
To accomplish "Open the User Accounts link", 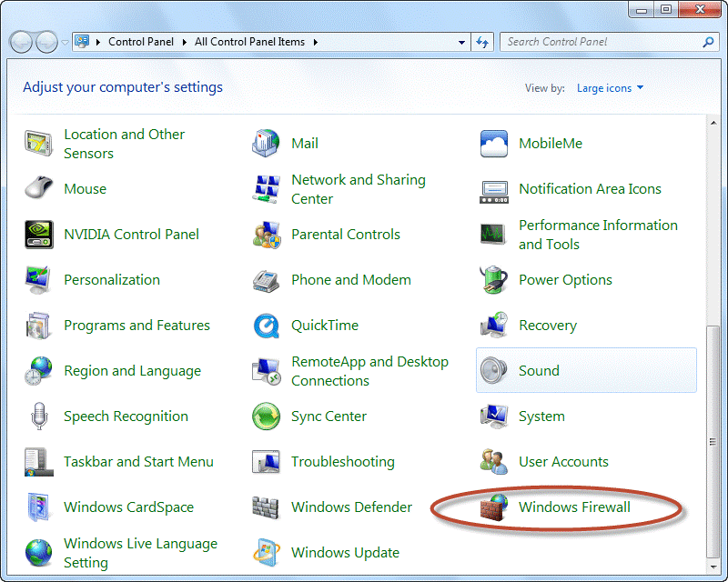I will tap(563, 462).
